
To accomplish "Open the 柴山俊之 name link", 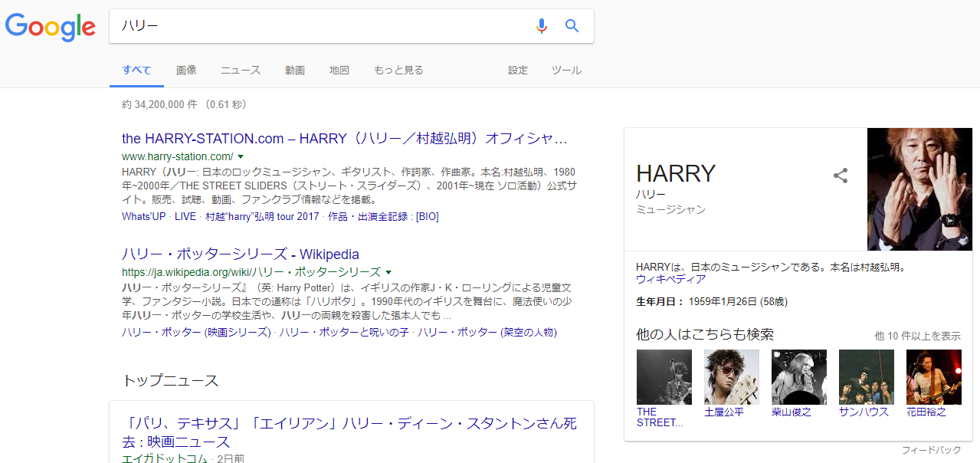I will 792,412.
